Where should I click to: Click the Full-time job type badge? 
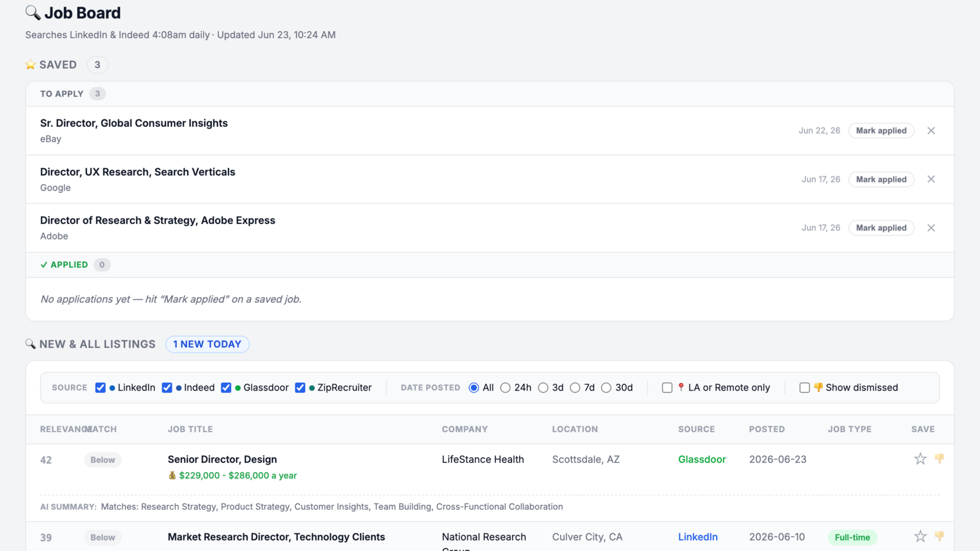tap(853, 538)
